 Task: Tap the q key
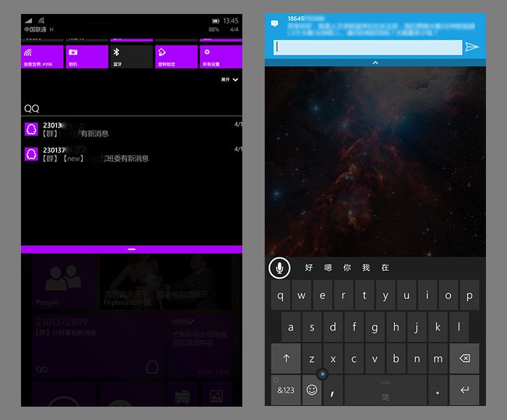(280, 295)
